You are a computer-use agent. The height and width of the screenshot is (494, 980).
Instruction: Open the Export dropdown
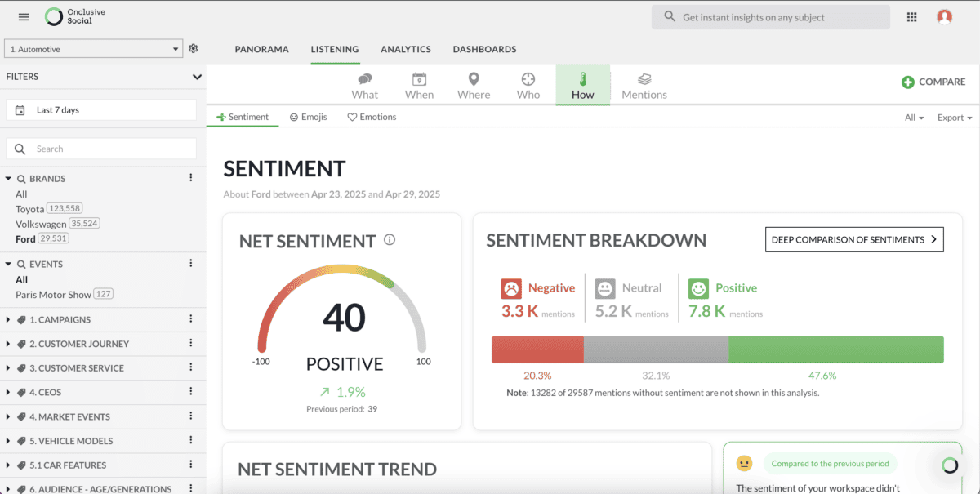955,118
